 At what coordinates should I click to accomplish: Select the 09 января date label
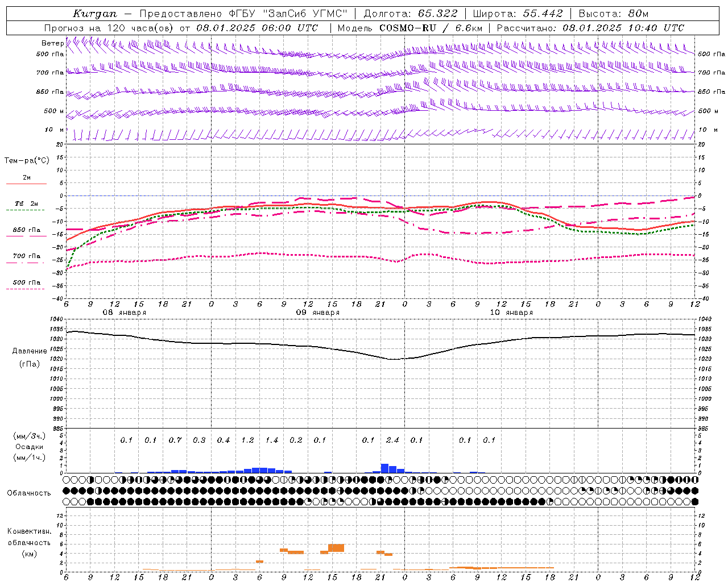point(318,313)
